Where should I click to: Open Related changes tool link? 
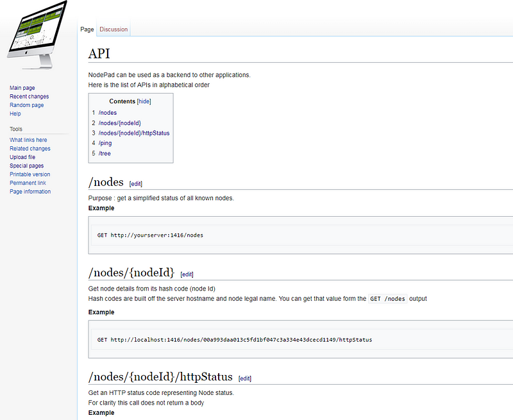pos(29,149)
